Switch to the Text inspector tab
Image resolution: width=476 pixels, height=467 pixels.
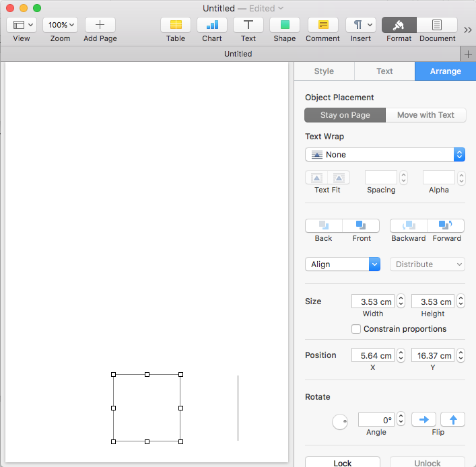click(384, 71)
